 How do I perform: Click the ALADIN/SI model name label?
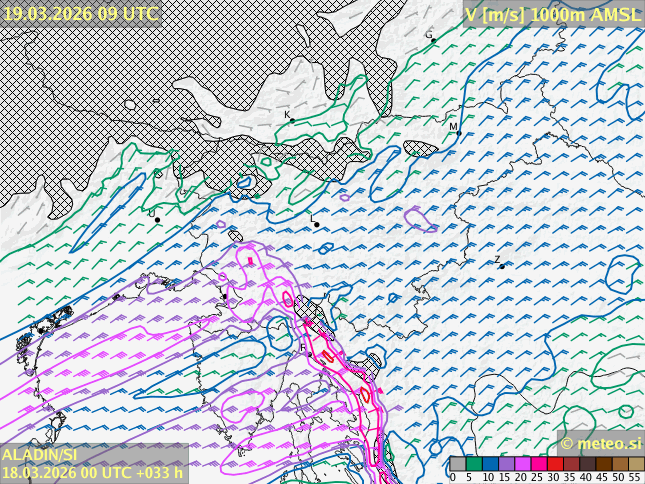click(x=40, y=455)
